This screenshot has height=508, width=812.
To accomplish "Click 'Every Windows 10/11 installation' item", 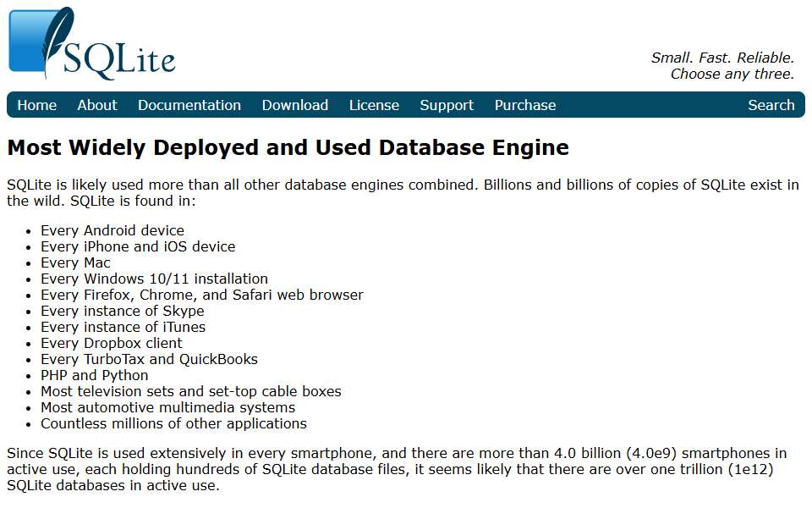I will point(154,279).
